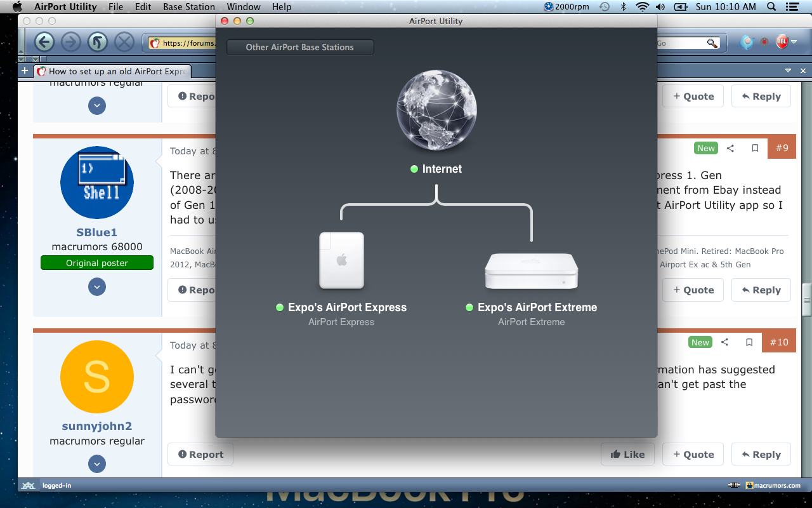812x508 pixels.
Task: Click the magnifier icon in browser search field
Action: pyautogui.click(x=712, y=43)
